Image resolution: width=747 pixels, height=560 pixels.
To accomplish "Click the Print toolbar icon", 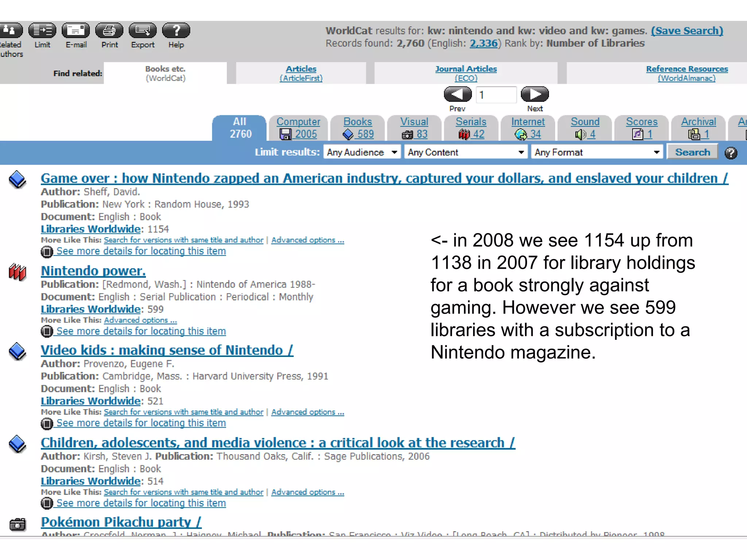I will [x=109, y=31].
